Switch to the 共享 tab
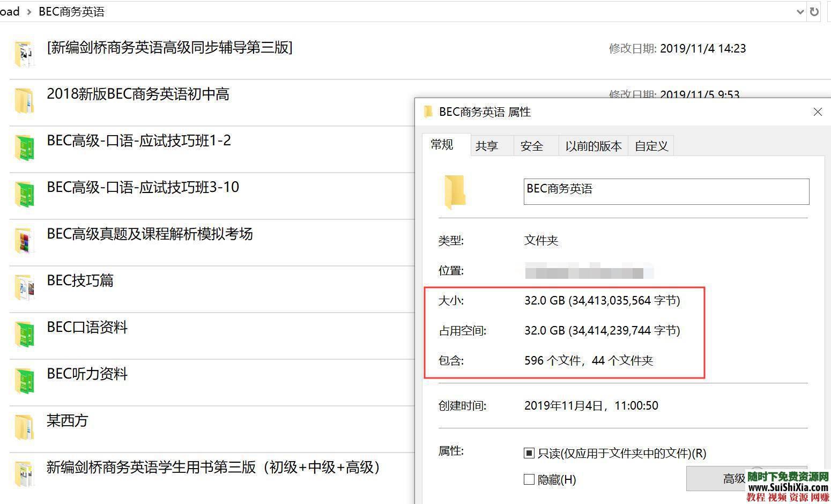Screen dimensions: 831x504 [487, 145]
